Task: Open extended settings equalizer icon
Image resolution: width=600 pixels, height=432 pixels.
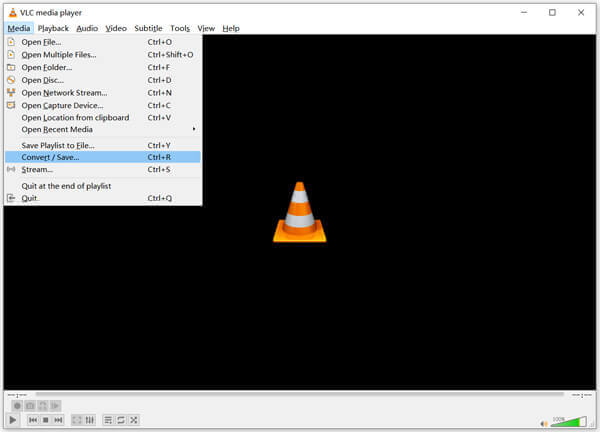Action: [x=90, y=420]
